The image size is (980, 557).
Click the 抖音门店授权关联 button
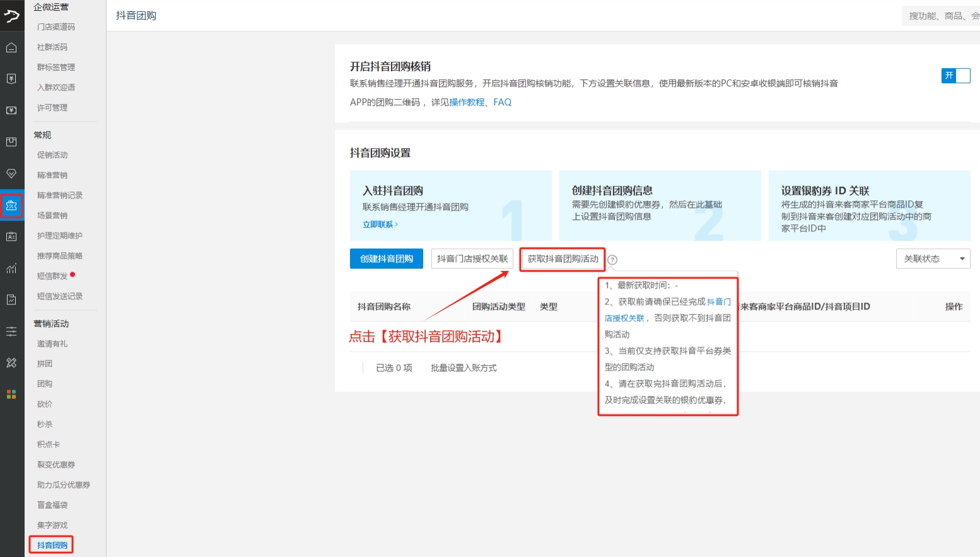click(x=472, y=259)
